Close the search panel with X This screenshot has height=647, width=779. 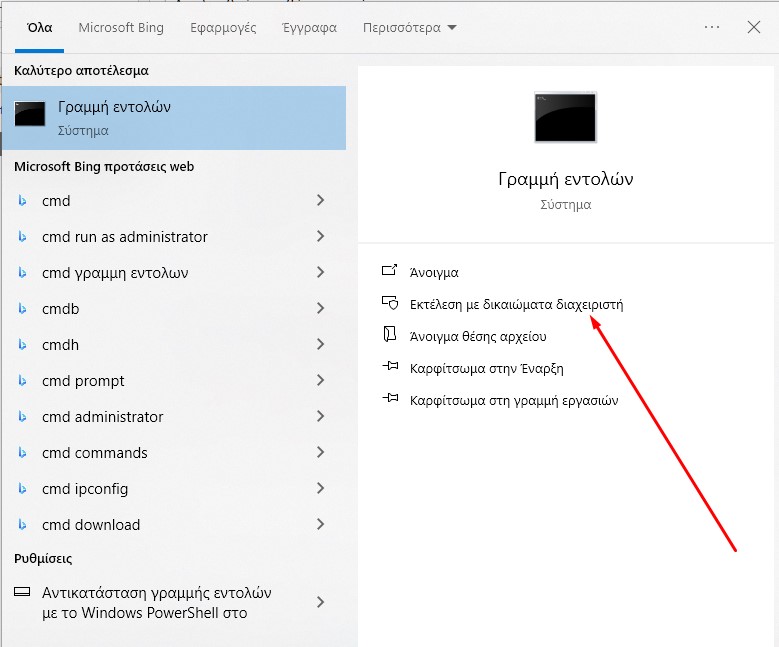(x=754, y=28)
